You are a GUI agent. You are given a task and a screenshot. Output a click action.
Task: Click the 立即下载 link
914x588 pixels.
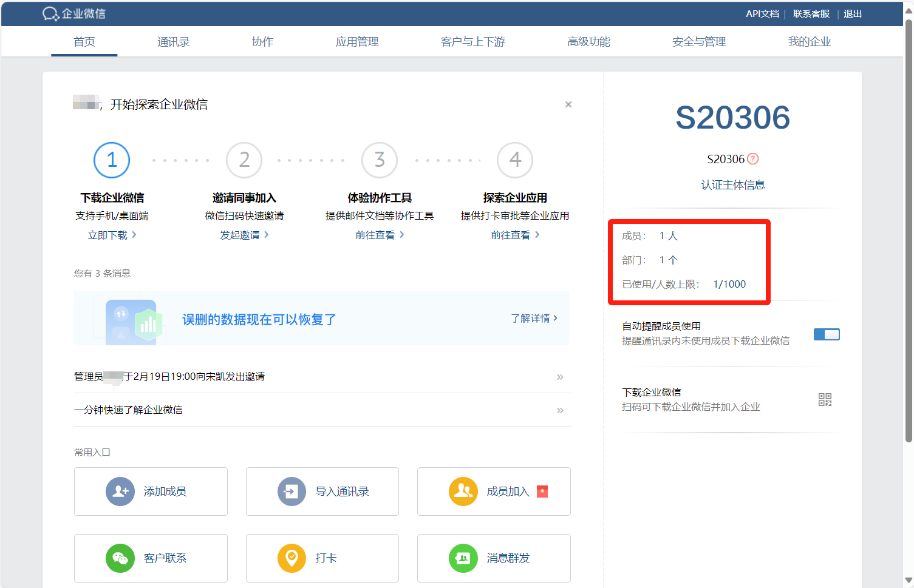[112, 235]
